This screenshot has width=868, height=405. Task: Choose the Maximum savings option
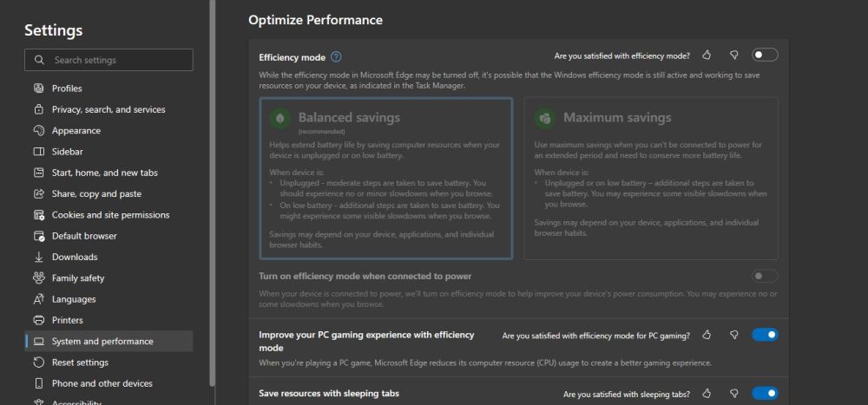651,178
